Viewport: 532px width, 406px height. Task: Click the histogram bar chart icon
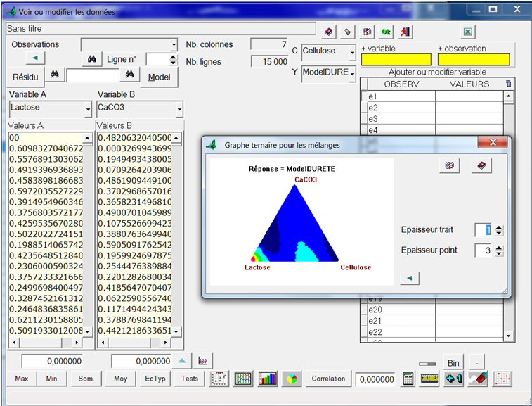(268, 379)
